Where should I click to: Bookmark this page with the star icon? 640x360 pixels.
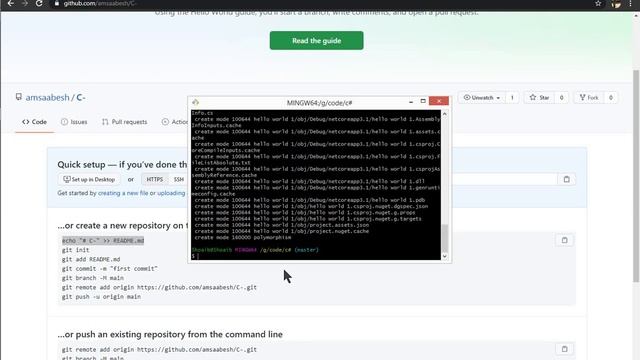tap(598, 4)
